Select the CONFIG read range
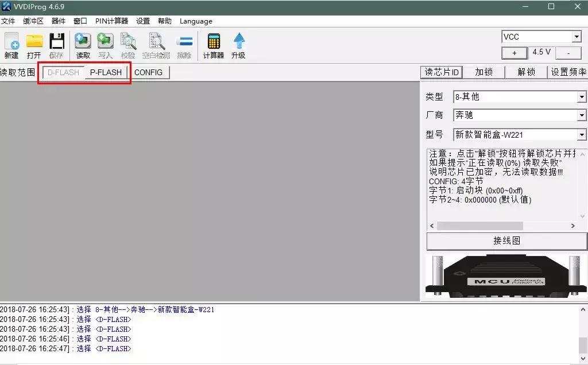Screen dimensions: 588x365 tap(149, 72)
